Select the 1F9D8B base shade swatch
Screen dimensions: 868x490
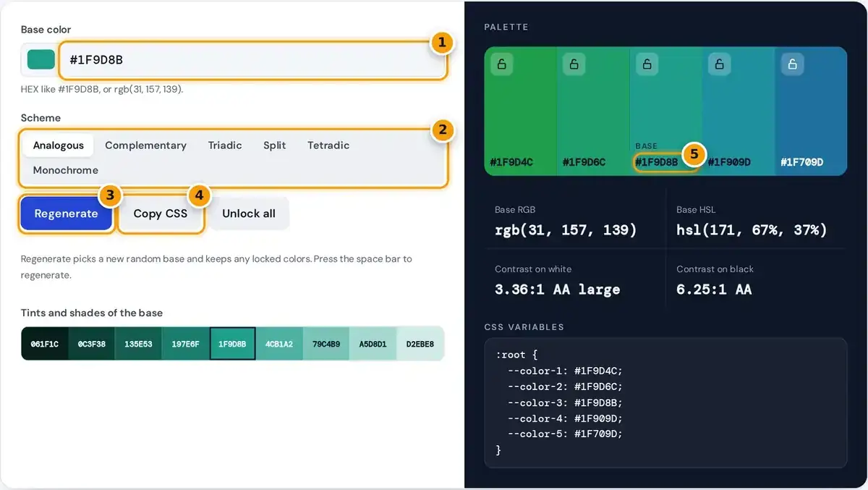[x=232, y=344]
